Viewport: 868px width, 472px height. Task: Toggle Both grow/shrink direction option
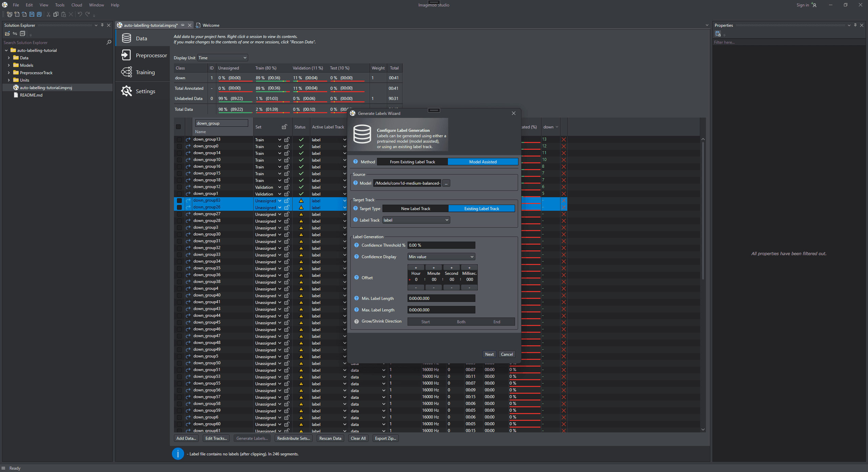coord(461,322)
